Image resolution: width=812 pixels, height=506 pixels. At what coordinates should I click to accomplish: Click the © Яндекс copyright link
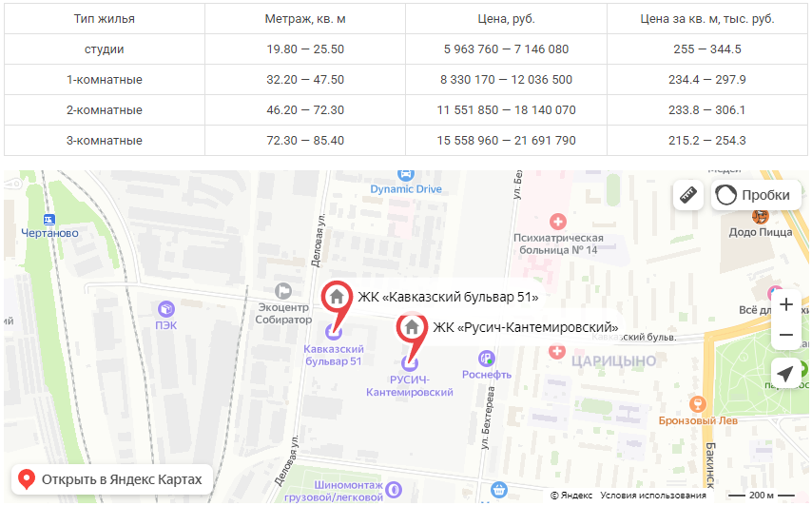[x=571, y=496]
